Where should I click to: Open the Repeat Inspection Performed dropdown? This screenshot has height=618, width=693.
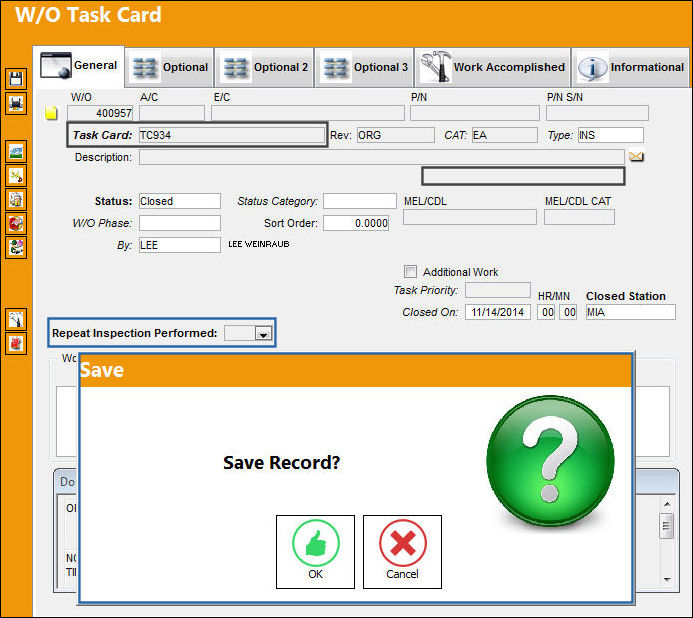click(263, 333)
